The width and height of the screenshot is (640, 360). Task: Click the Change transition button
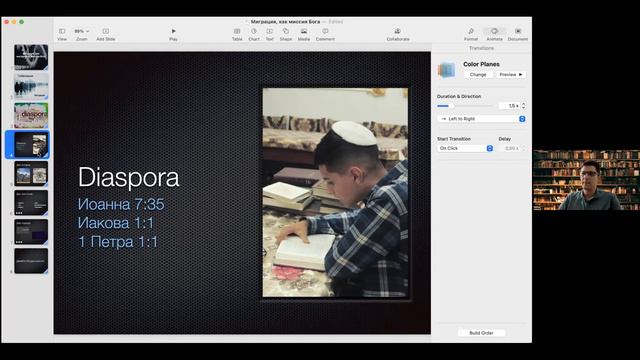pos(478,75)
